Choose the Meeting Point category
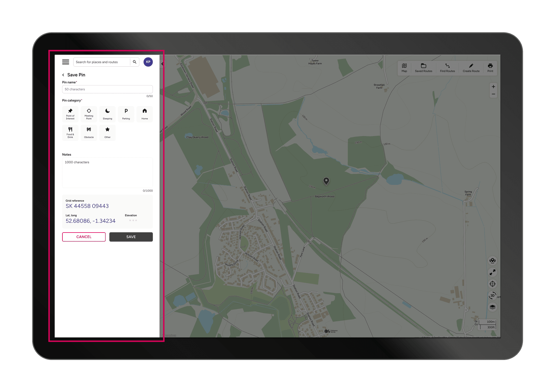Screen dimensions: 555x392 coord(89,114)
